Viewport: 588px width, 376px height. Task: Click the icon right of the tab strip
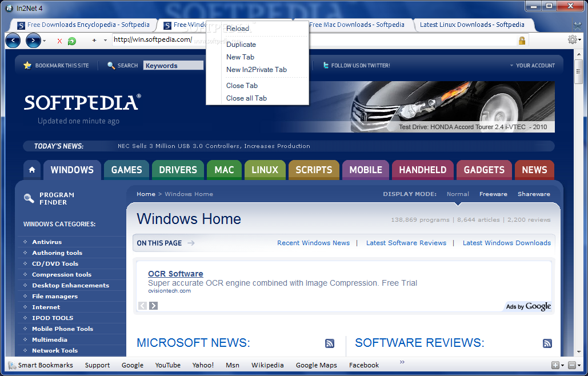pyautogui.click(x=578, y=26)
